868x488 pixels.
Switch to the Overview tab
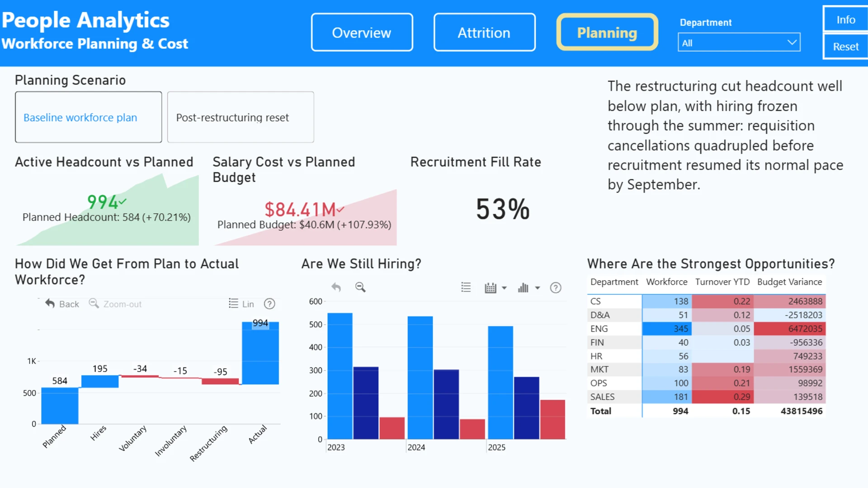tap(362, 33)
